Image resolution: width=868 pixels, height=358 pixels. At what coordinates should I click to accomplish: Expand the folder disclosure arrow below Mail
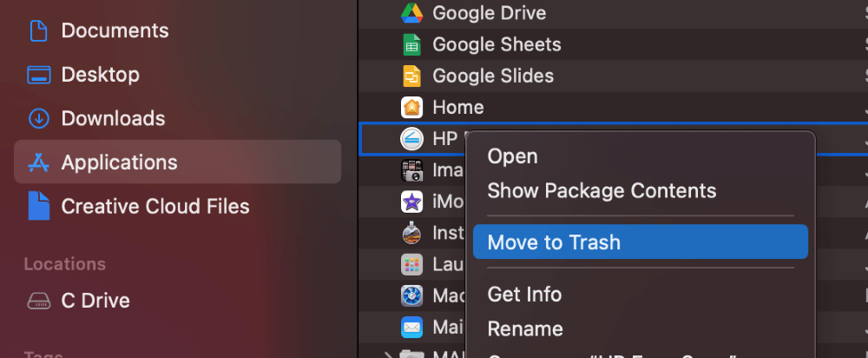[387, 354]
